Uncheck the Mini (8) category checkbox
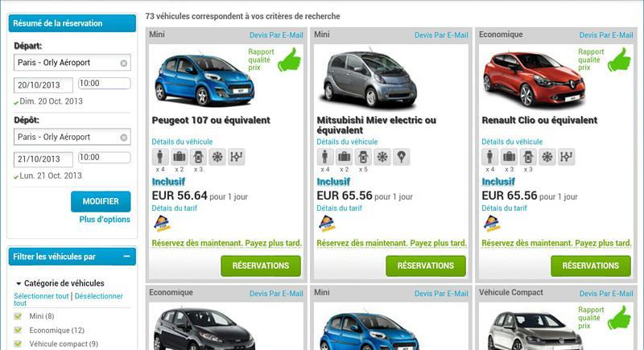The height and width of the screenshot is (350, 644). pos(18,316)
